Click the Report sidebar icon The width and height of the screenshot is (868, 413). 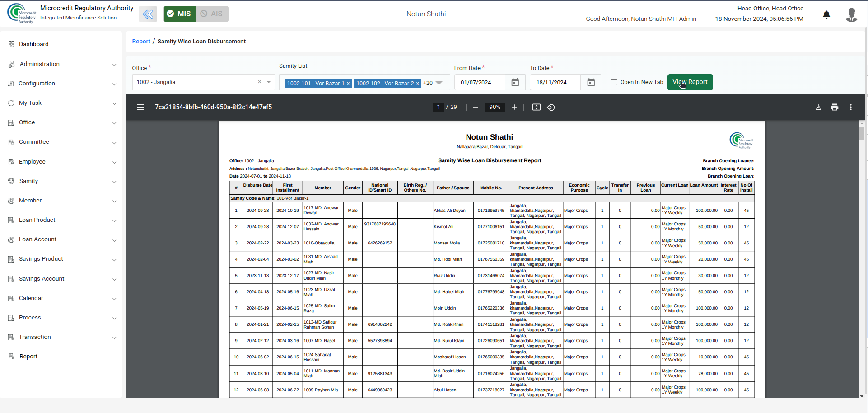(11, 357)
